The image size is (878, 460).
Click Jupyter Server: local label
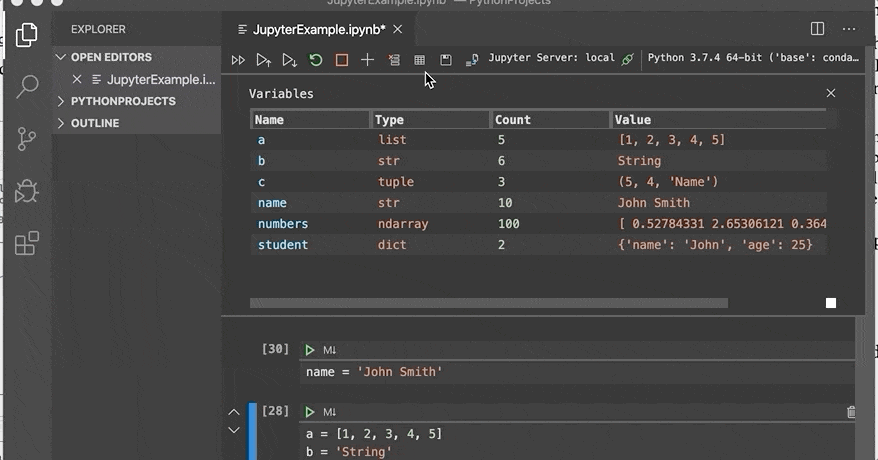coord(552,58)
